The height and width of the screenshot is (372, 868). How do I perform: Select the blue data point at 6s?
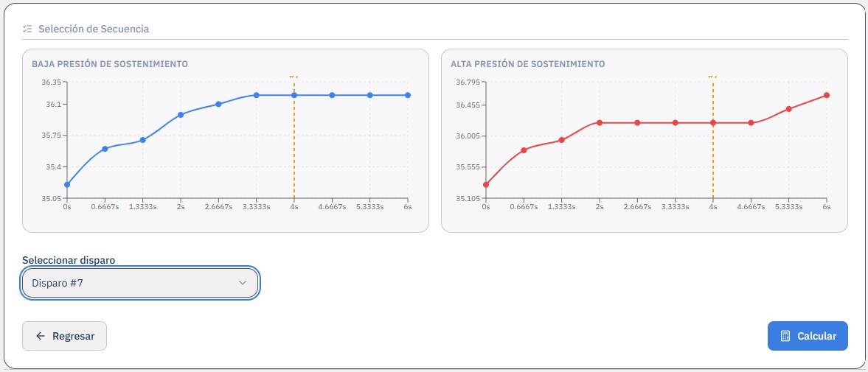[x=407, y=95]
